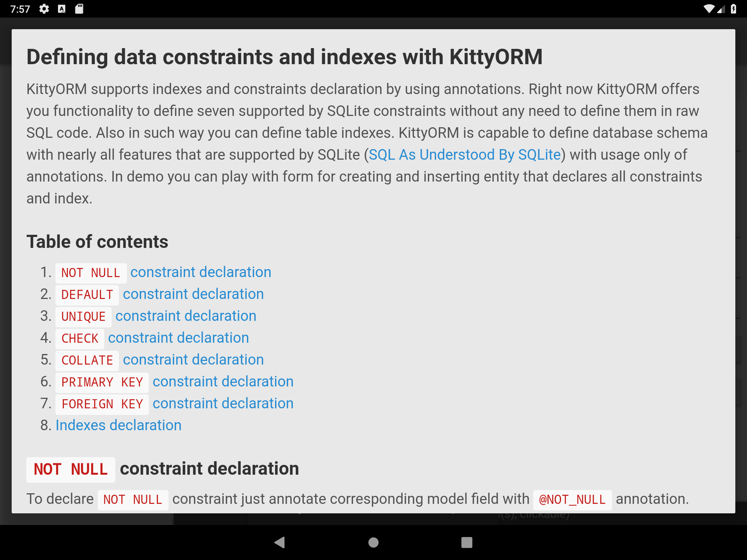The width and height of the screenshot is (747, 560).
Task: Open FOREIGN KEY constraint declaration link
Action: click(x=175, y=404)
